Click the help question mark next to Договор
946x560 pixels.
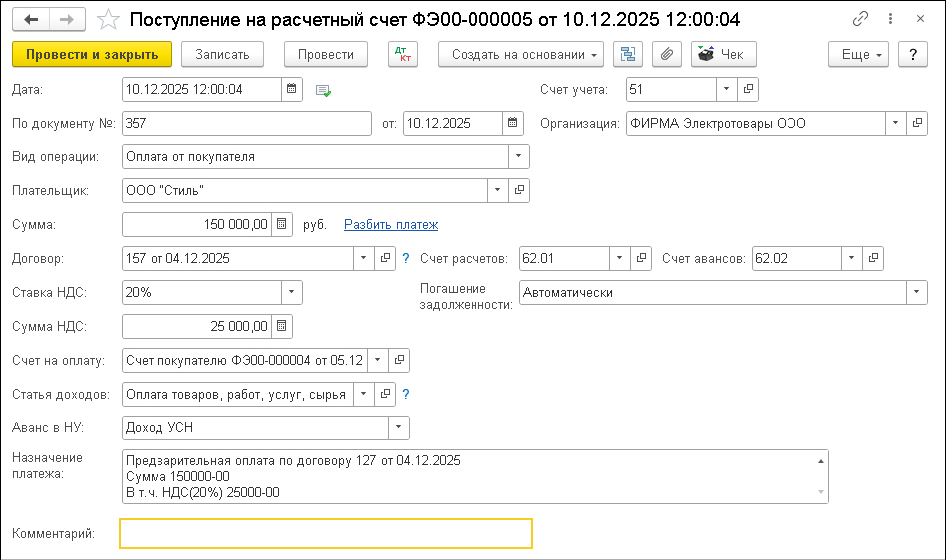(406, 259)
